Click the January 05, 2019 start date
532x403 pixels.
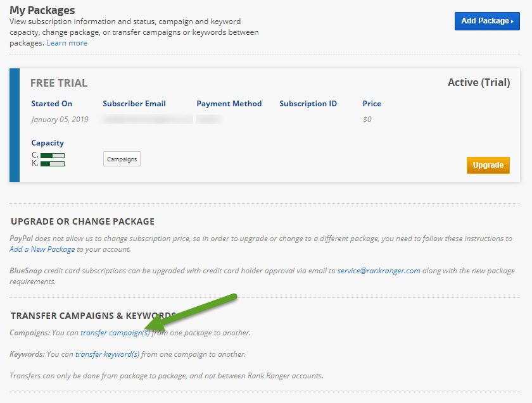click(60, 120)
